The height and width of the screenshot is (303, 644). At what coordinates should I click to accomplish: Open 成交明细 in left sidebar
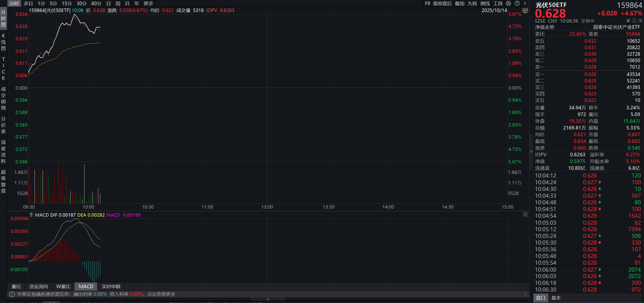click(x=3, y=99)
